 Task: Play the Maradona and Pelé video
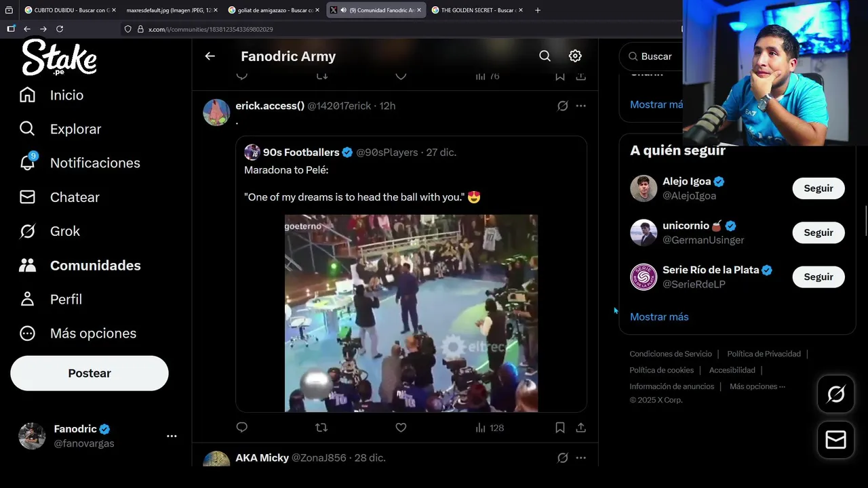(411, 313)
